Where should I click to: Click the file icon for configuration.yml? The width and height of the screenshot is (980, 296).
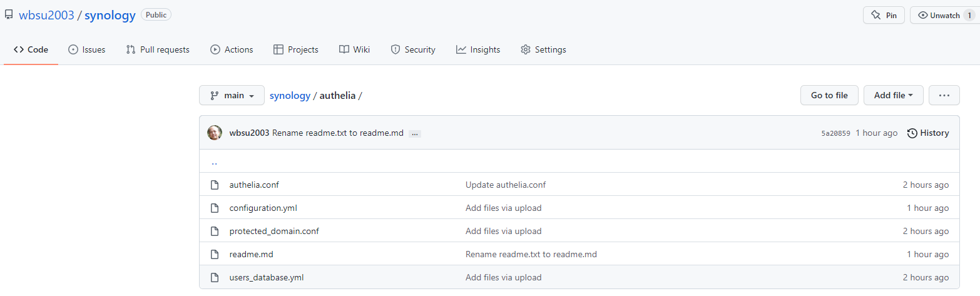(215, 208)
